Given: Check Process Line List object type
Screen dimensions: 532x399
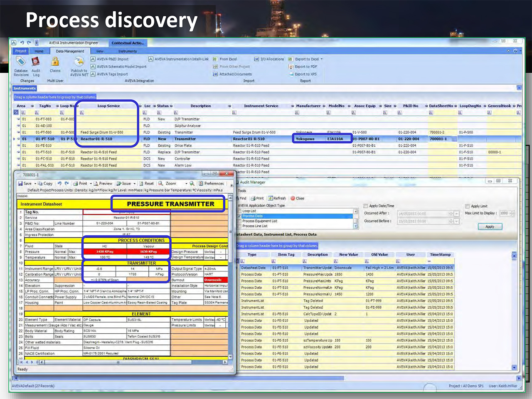Looking at the screenshot, I should [239, 226].
